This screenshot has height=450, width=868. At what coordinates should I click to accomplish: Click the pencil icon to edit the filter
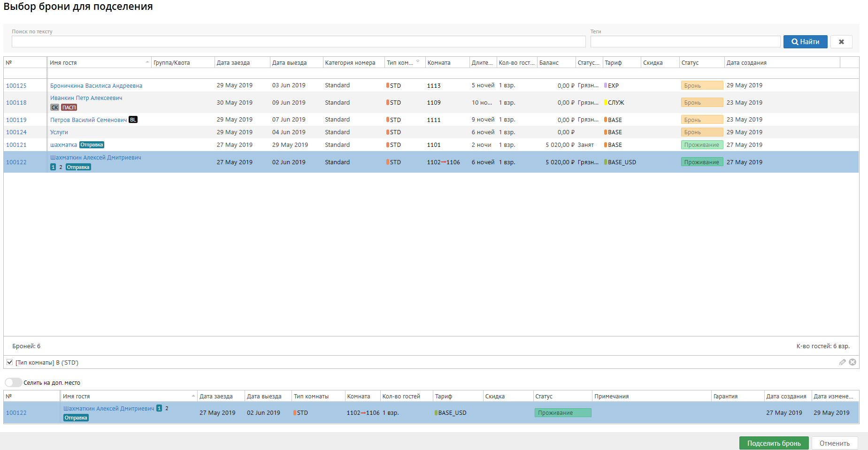(x=842, y=362)
